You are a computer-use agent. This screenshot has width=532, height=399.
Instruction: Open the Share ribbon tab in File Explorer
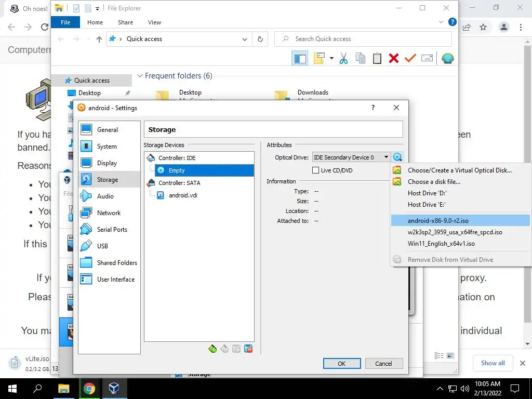coord(126,22)
